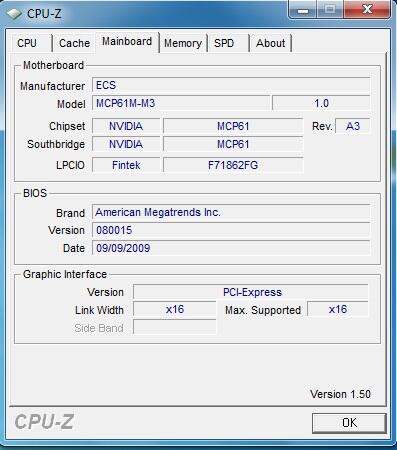Image resolution: width=397 pixels, height=450 pixels.
Task: Click the BIOS Brand American Megatrends field
Action: [231, 212]
